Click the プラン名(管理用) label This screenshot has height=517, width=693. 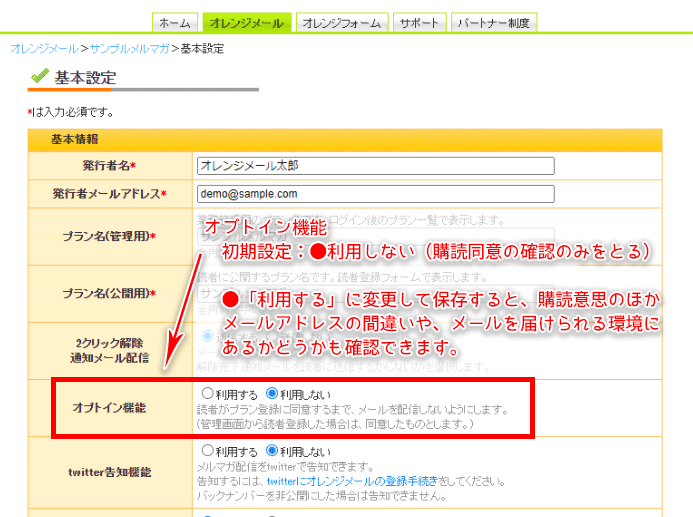click(x=109, y=236)
